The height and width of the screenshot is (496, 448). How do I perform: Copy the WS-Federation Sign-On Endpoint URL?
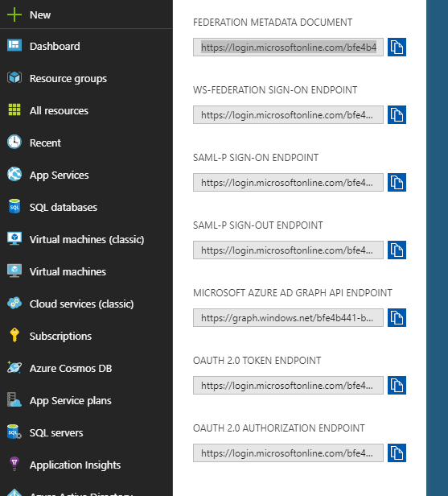pos(397,115)
